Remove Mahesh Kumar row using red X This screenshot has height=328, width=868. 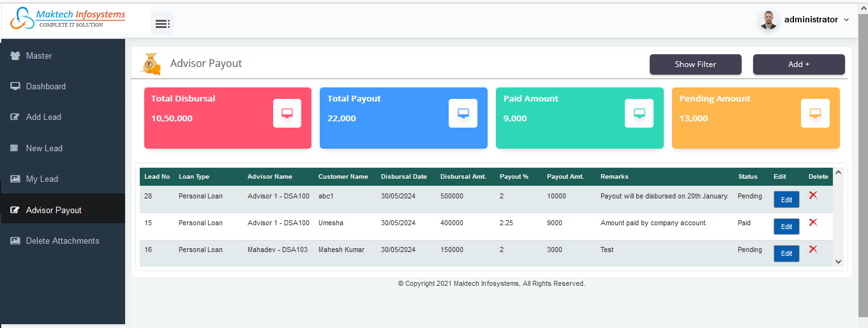point(812,249)
